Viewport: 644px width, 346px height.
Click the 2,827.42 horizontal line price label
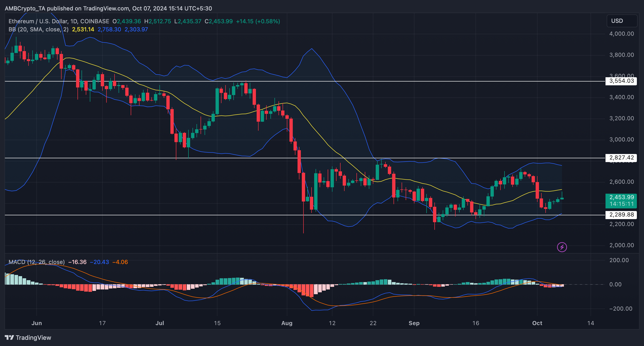tap(621, 158)
